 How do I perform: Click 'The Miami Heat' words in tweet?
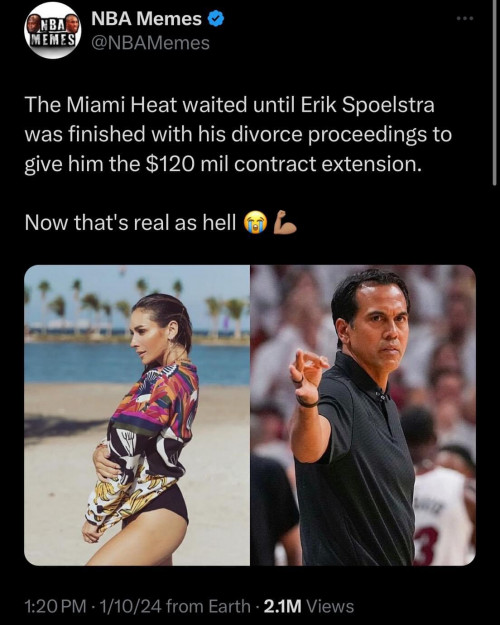[100, 105]
